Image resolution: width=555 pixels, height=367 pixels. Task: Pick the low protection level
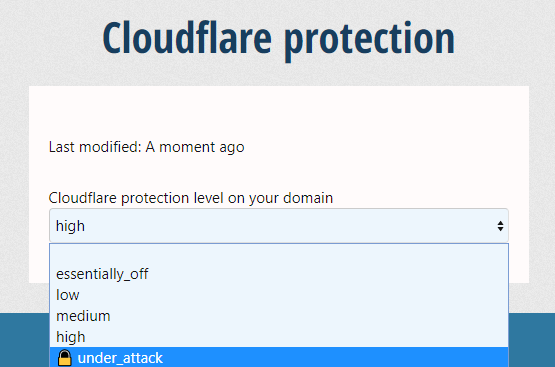(279, 295)
